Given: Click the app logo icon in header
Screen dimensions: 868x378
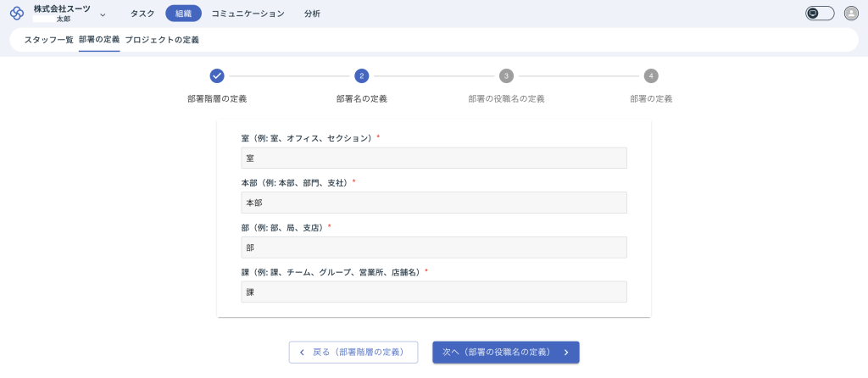Looking at the screenshot, I should pos(17,14).
